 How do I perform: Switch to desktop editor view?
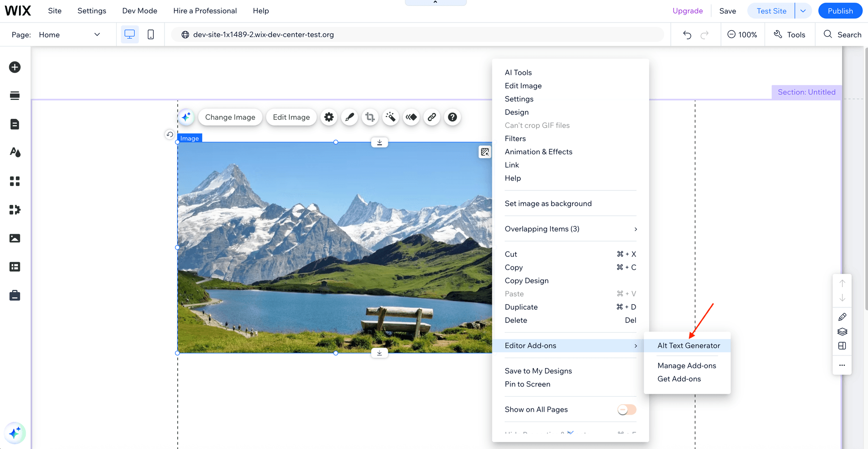point(130,34)
